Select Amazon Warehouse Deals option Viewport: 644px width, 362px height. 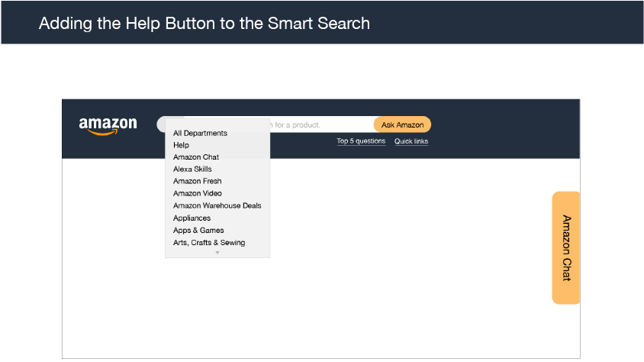coord(217,205)
